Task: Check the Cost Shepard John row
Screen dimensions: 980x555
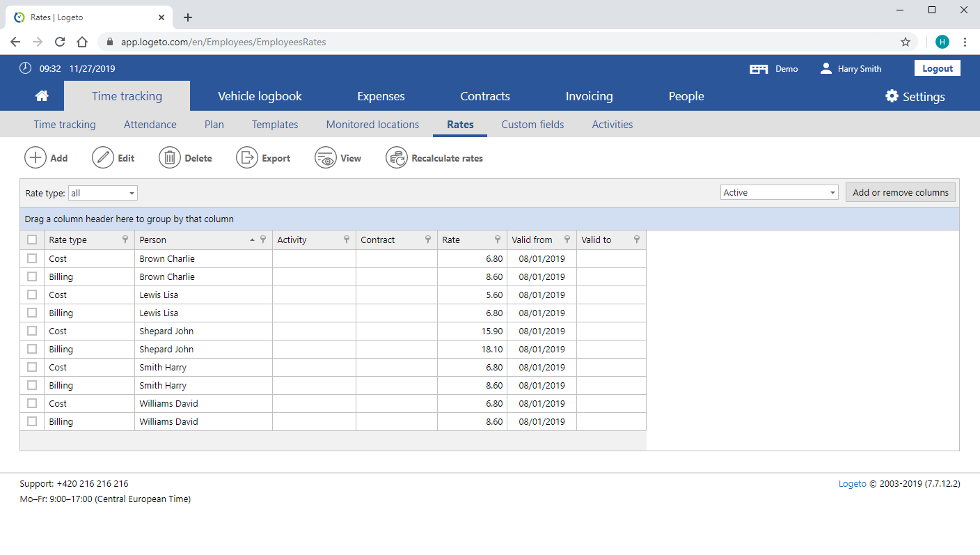Action: 32,331
